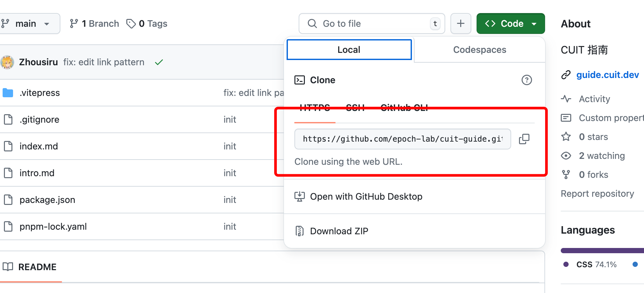Open the guide.cuit.dev website link
The height and width of the screenshot is (293, 644).
pyautogui.click(x=607, y=75)
